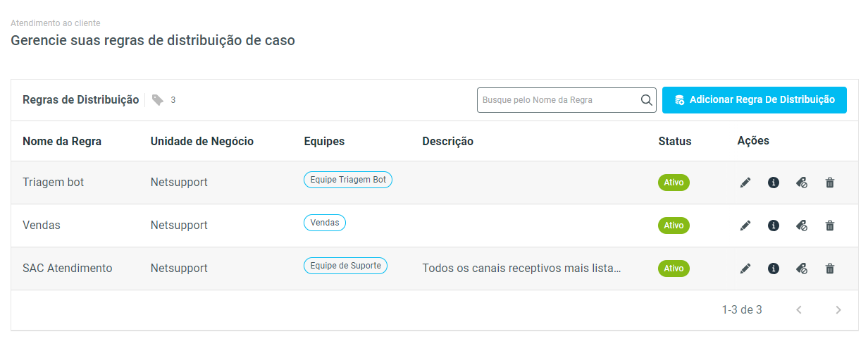
Task: View info for SAC Atendimento rule
Action: 774,269
